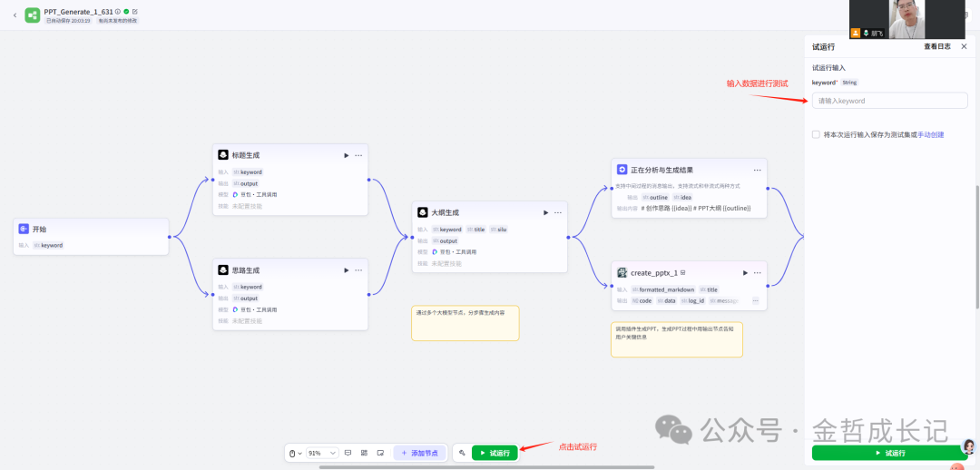The image size is (980, 470).
Task: Click the avatar icon at bottom right corner
Action: pos(968,446)
